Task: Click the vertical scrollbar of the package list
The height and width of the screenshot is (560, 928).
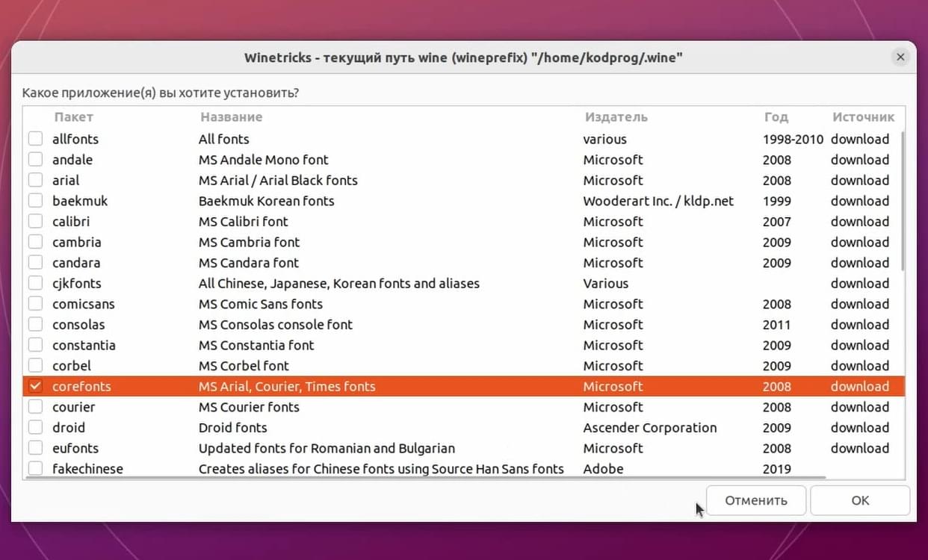Action: click(903, 202)
